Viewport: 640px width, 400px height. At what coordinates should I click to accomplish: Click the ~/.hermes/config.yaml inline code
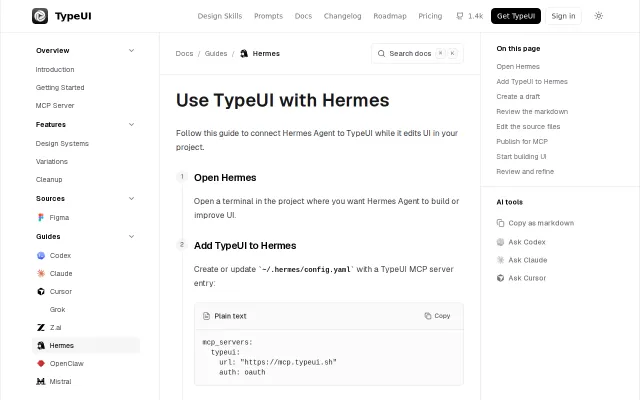point(307,269)
